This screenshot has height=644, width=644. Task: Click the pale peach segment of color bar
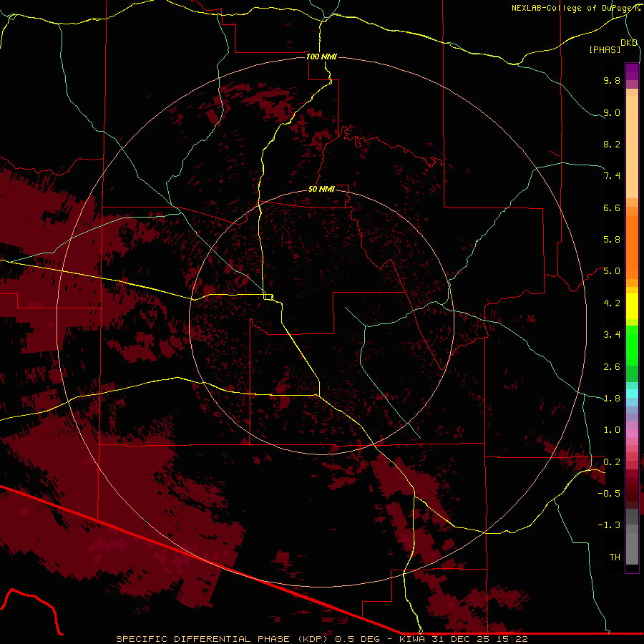click(632, 147)
